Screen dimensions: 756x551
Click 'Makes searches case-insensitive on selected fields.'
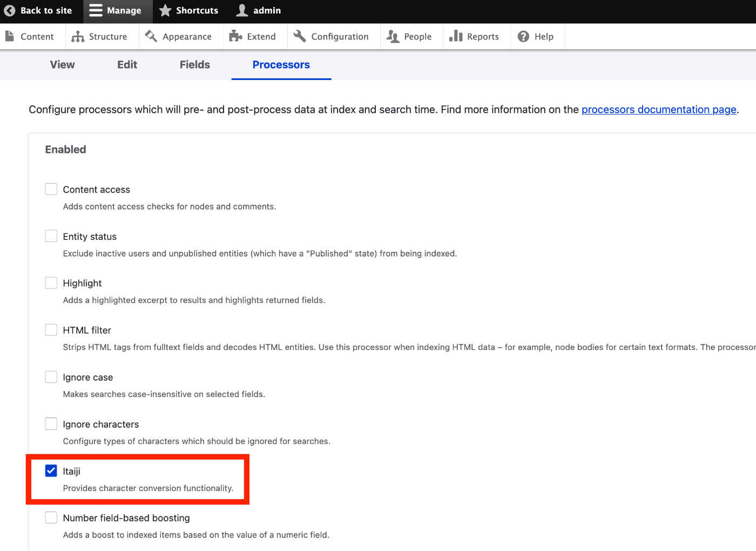164,394
